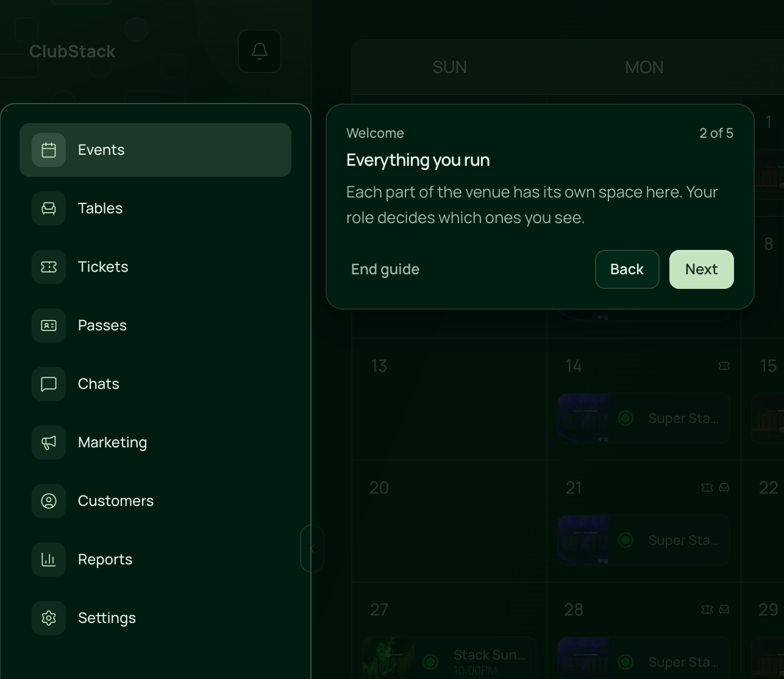Viewport: 784px width, 679px height.
Task: Click the ticket icon beside Tickets in sidebar
Action: coord(49,267)
